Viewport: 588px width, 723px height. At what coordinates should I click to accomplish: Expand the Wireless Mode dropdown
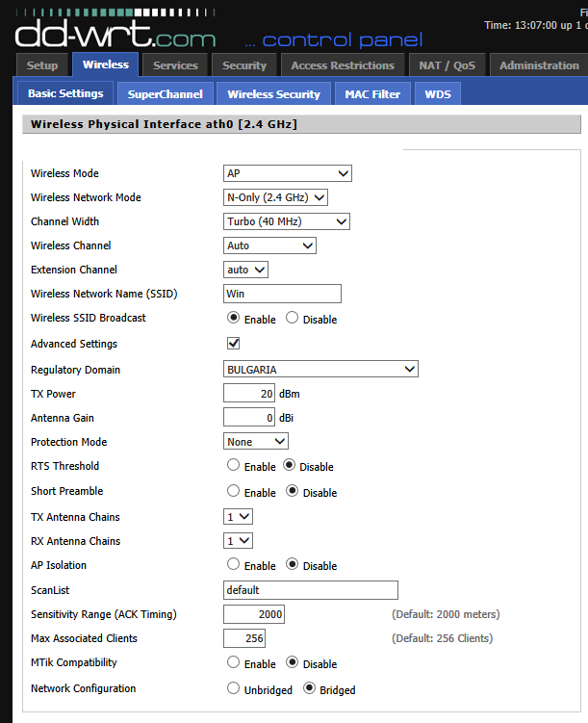[288, 174]
